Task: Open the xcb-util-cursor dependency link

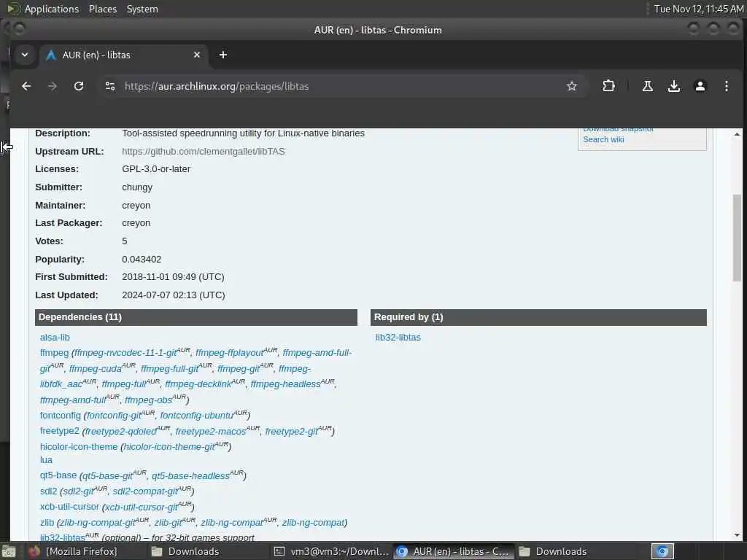Action: [69, 507]
